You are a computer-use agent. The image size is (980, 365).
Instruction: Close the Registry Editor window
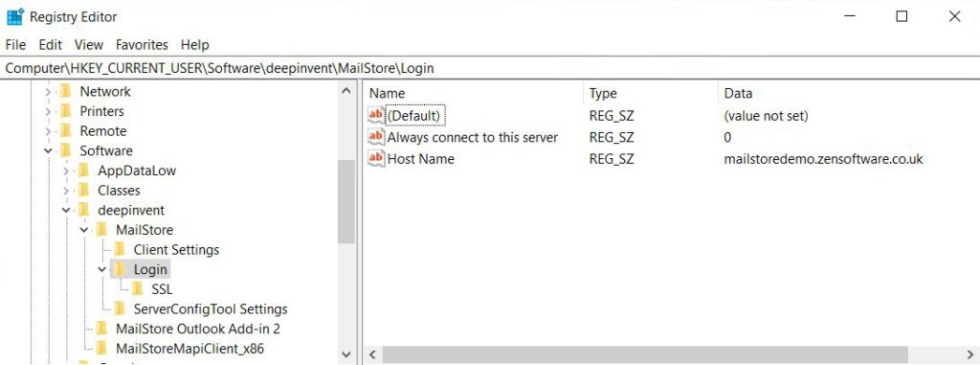[954, 17]
